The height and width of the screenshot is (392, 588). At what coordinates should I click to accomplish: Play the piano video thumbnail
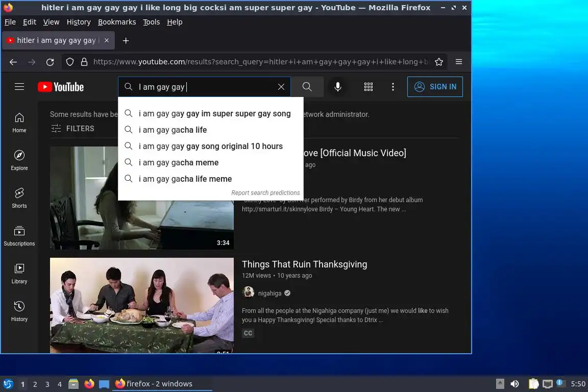tap(142, 198)
